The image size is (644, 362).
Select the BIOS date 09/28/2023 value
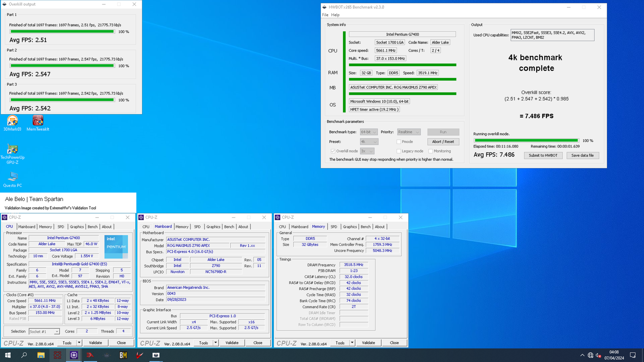point(216,300)
